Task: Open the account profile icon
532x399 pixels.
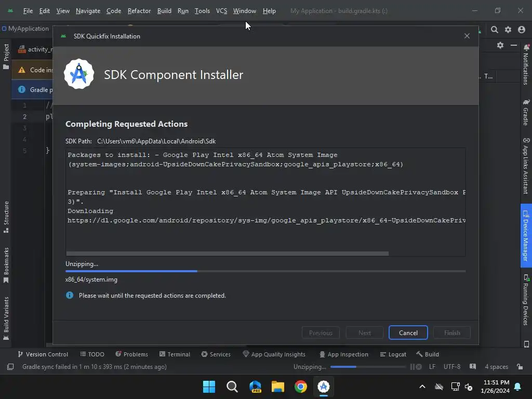Action: (x=522, y=30)
